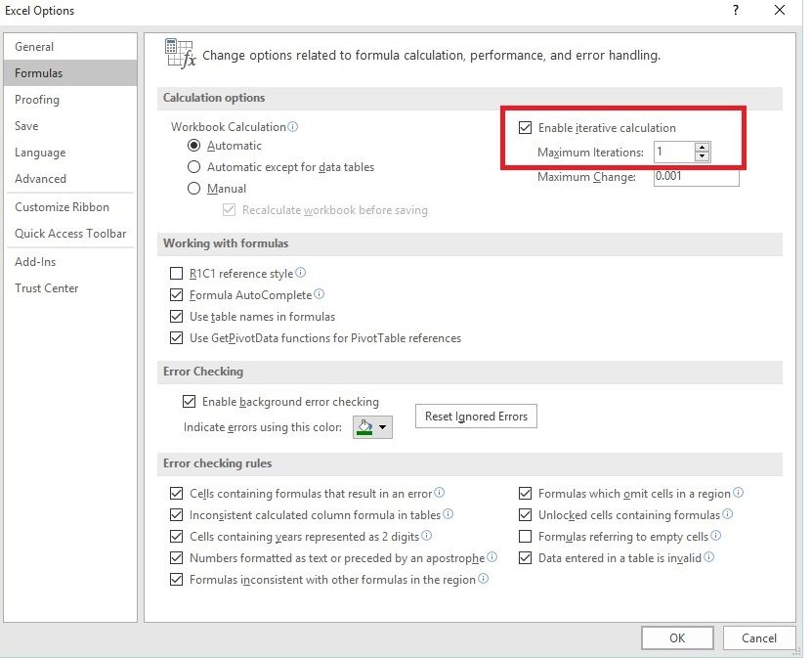Click info icon for inconsistent calculated column formula
This screenshot has height=658, width=812.
[448, 513]
